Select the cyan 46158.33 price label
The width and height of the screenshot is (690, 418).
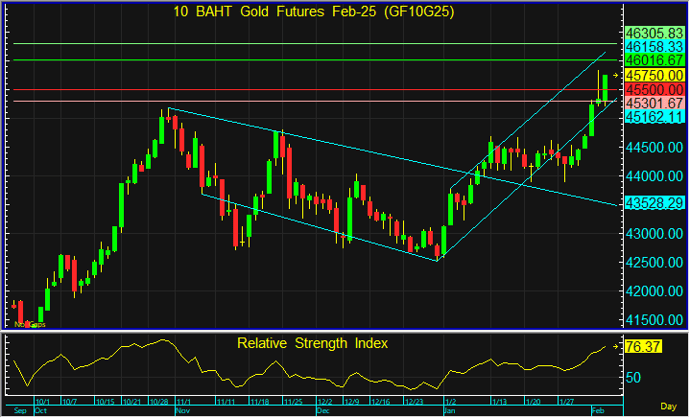[654, 46]
